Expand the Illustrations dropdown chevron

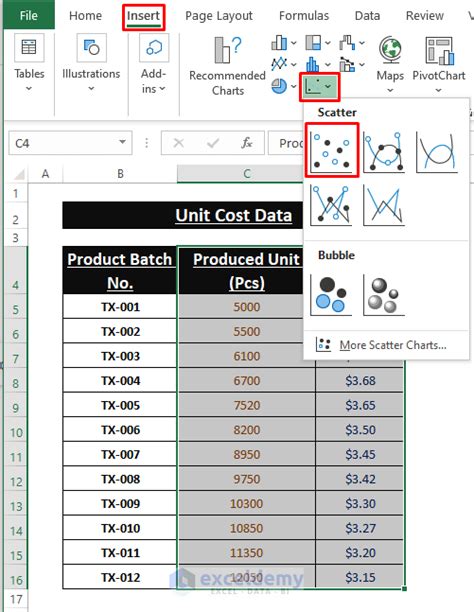click(91, 89)
